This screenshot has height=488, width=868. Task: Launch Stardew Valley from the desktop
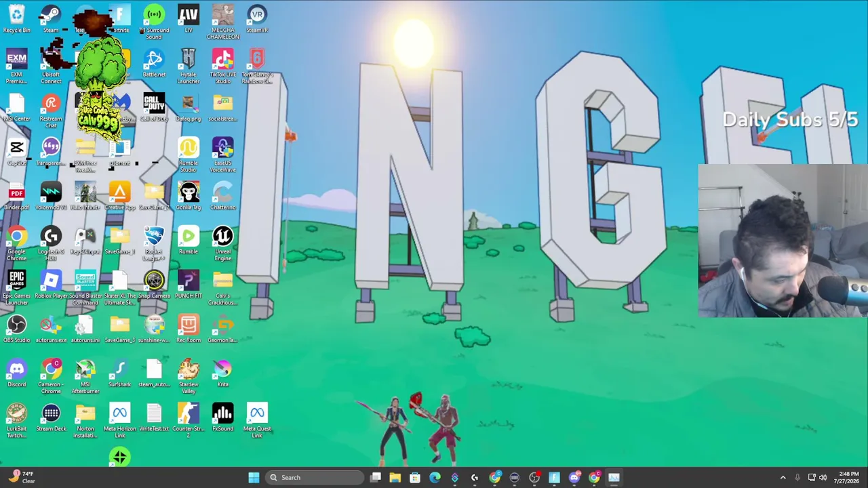[x=189, y=377]
